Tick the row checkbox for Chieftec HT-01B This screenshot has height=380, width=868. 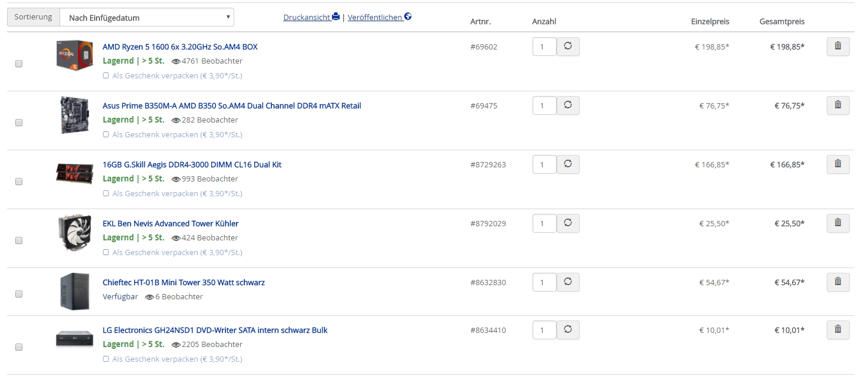(x=19, y=294)
